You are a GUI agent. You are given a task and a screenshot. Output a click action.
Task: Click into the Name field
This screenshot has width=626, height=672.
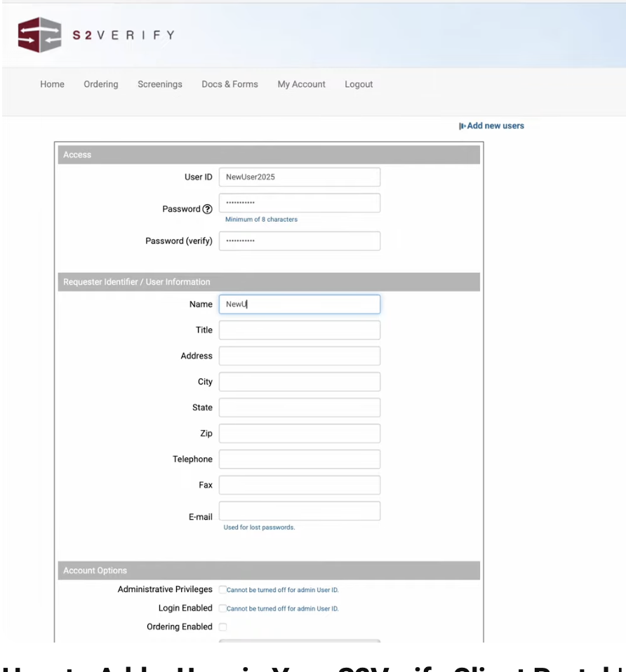tap(299, 304)
